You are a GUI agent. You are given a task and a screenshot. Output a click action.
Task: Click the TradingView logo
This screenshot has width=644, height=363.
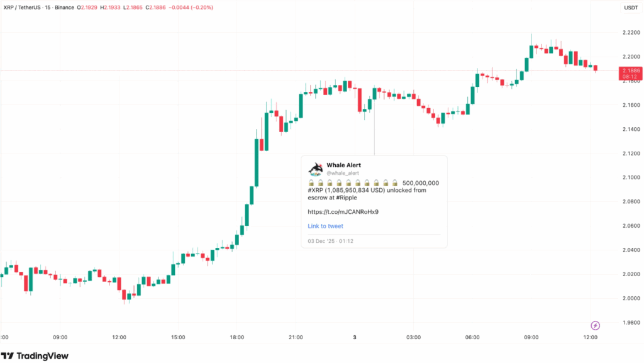tap(35, 356)
